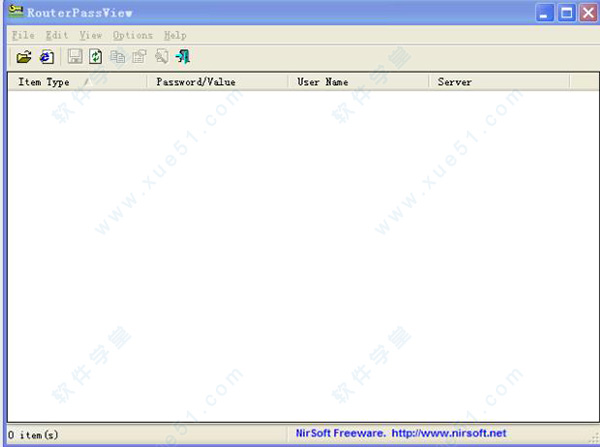
Task: Click the Open Router File toolbar icon
Action: tap(24, 58)
